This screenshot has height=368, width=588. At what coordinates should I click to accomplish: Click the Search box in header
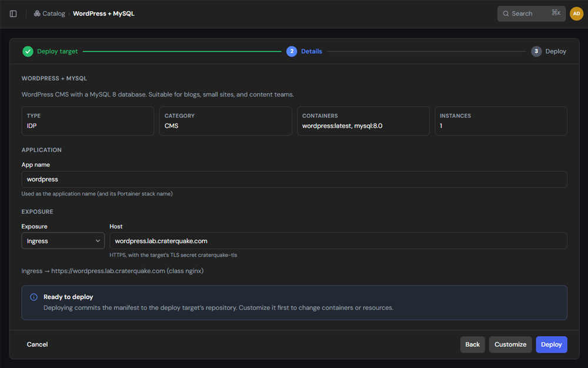point(532,14)
